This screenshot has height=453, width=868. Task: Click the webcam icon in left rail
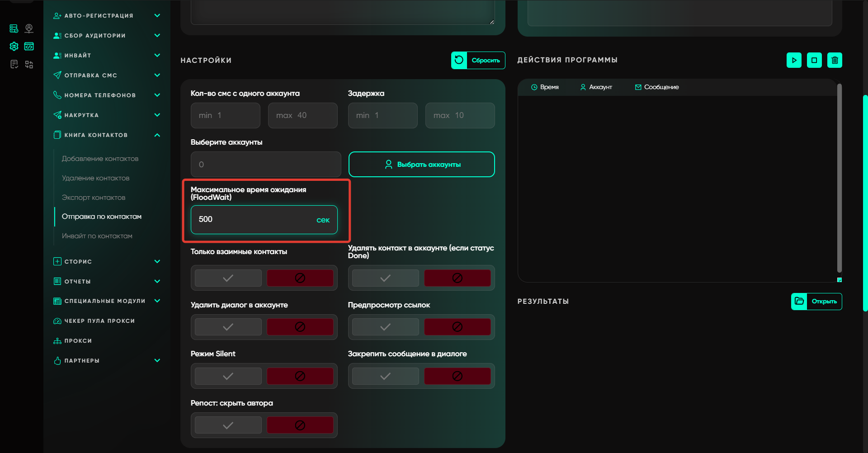click(29, 28)
